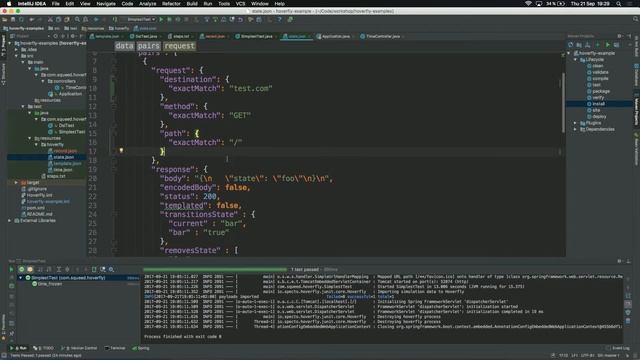
Task: Click the 'request' breadcrumb above the editor
Action: click(179, 46)
